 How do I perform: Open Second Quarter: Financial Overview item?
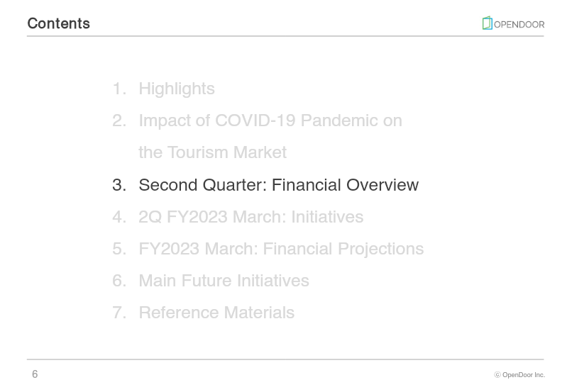click(x=278, y=184)
